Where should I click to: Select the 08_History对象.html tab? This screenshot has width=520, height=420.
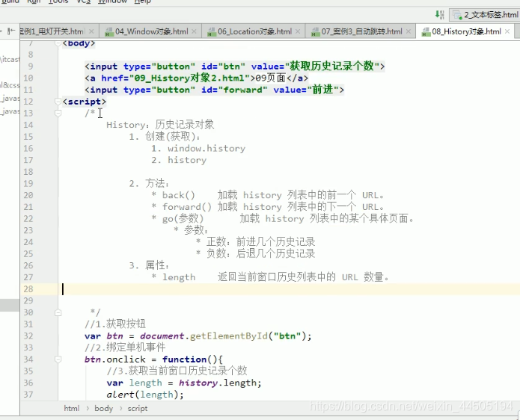coord(466,31)
